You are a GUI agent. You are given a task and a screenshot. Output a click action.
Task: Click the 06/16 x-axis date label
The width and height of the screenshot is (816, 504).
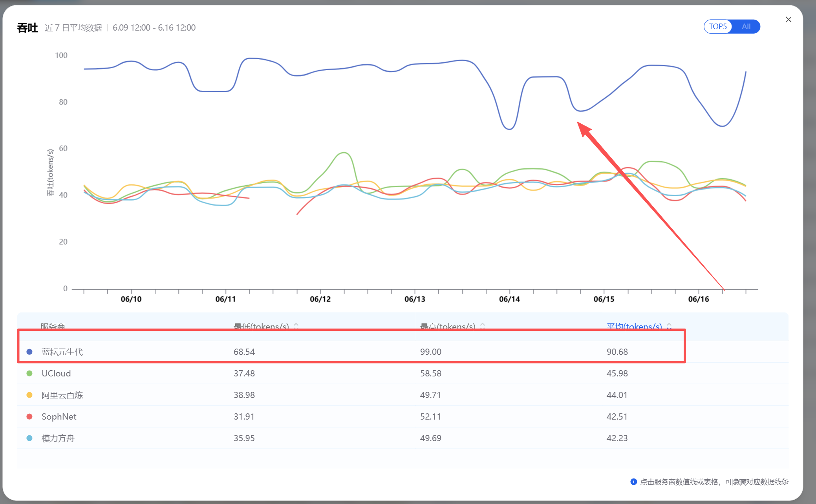point(699,299)
